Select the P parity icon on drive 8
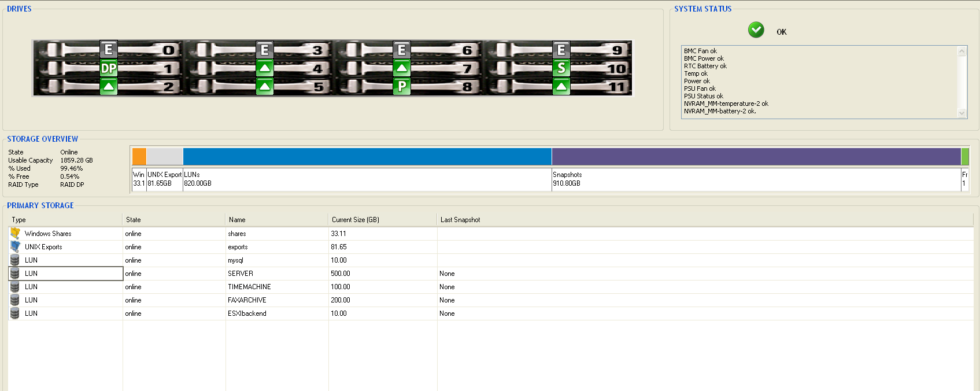This screenshot has height=391, width=980. pyautogui.click(x=402, y=87)
